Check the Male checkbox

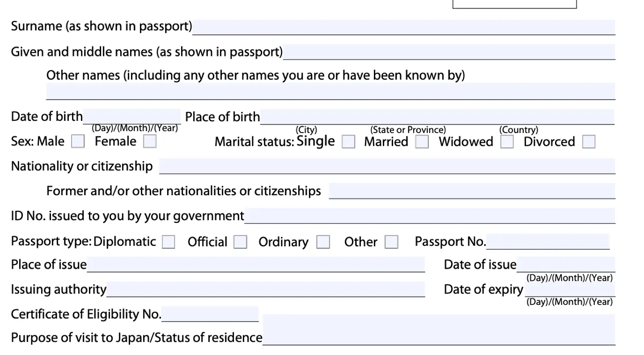click(78, 141)
